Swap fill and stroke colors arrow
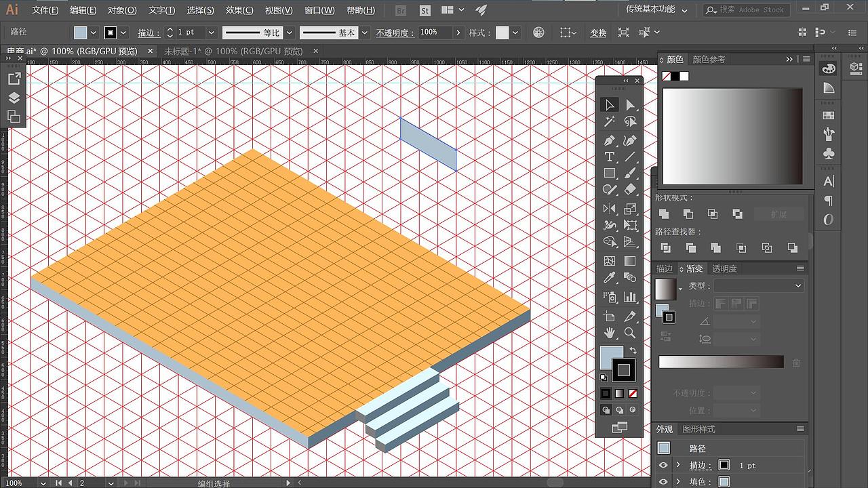The width and height of the screenshot is (868, 488). (633, 351)
